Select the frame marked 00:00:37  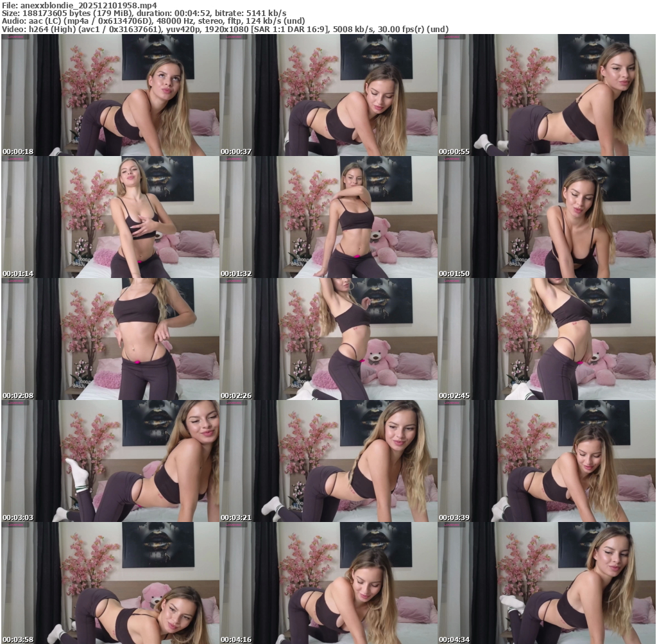pos(328,95)
